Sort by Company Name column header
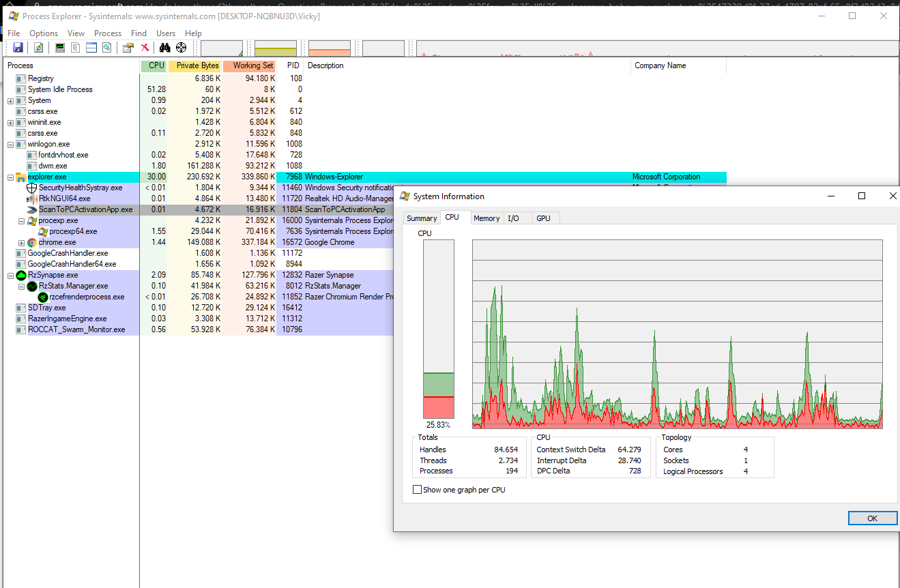This screenshot has height=588, width=900. (x=678, y=65)
